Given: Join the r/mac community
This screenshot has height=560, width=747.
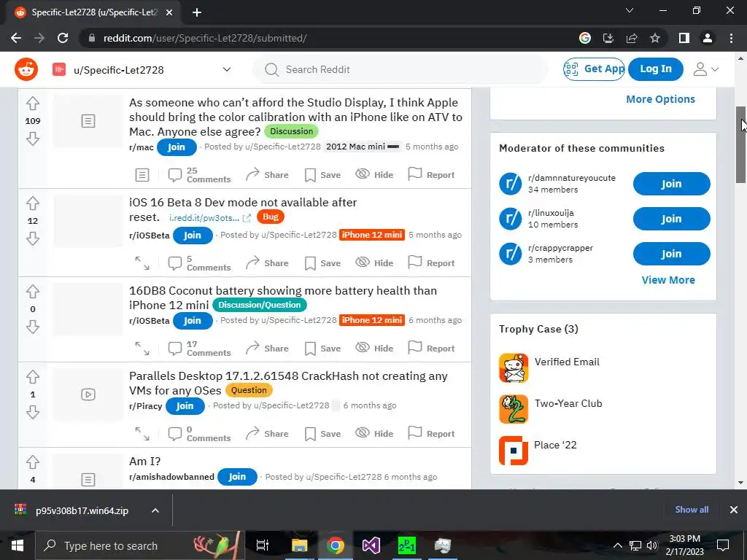Looking at the screenshot, I should point(177,147).
